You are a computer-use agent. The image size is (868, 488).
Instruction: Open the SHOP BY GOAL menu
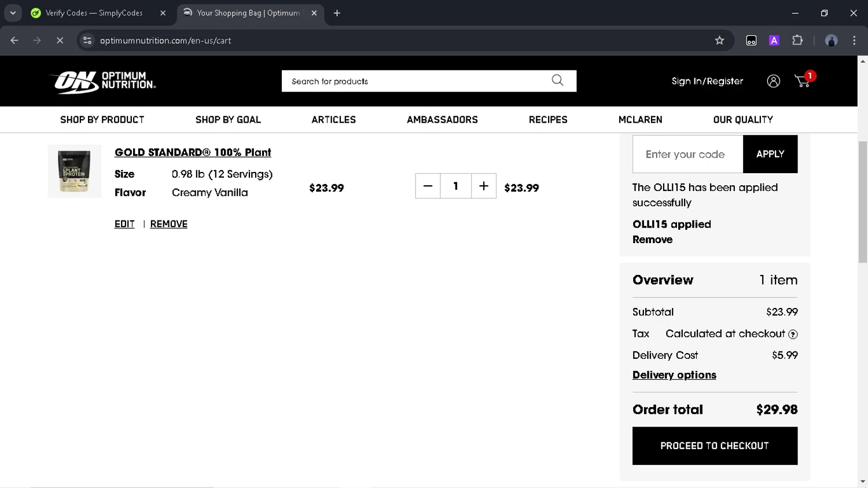click(x=228, y=120)
